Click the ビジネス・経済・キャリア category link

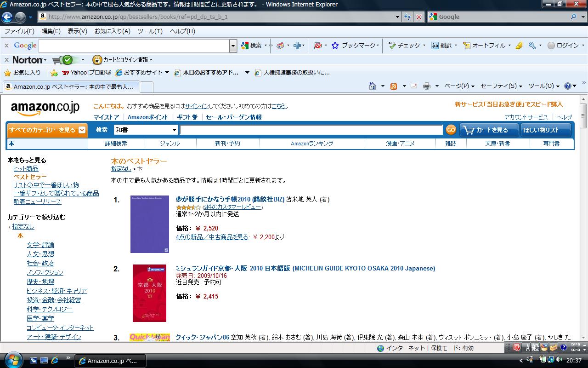[57, 291]
